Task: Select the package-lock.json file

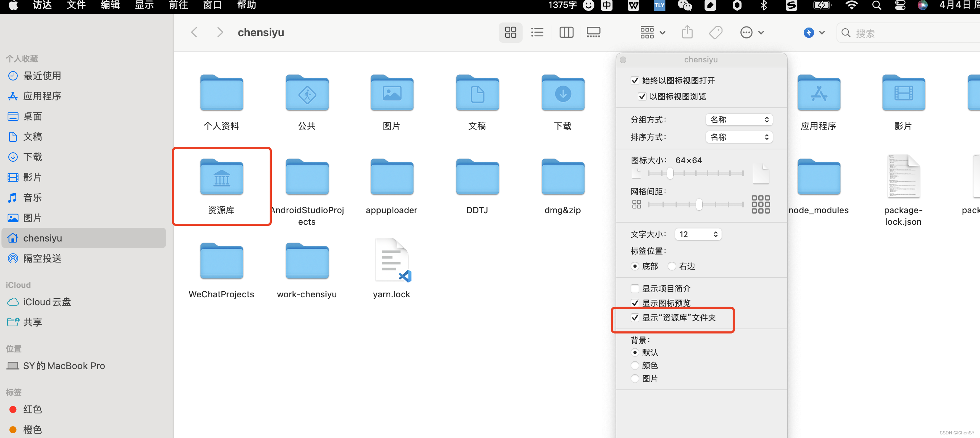Action: point(903,177)
